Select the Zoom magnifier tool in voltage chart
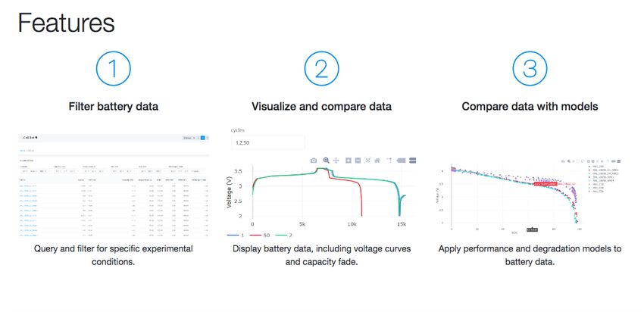The image size is (644, 312). 326,161
